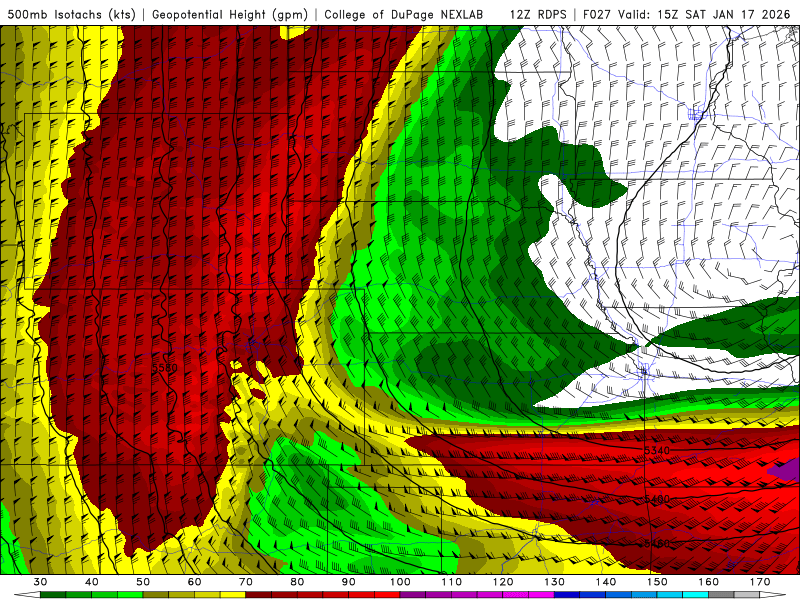This screenshot has height=600, width=800.
Task: Click the 30 kts color scale label
Action: pyautogui.click(x=40, y=582)
